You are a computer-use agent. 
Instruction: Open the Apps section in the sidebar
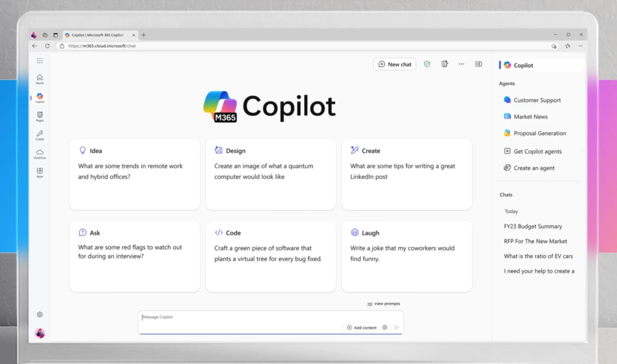(x=40, y=172)
